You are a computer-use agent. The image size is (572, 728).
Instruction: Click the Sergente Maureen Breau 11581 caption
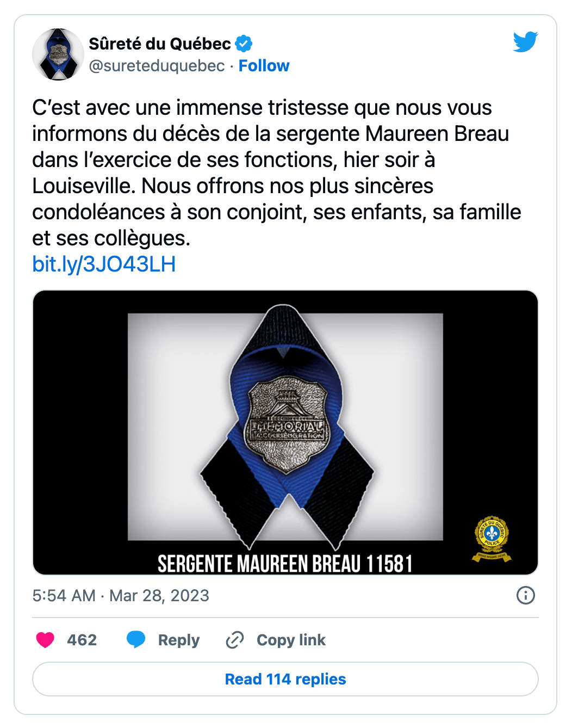pos(285,564)
